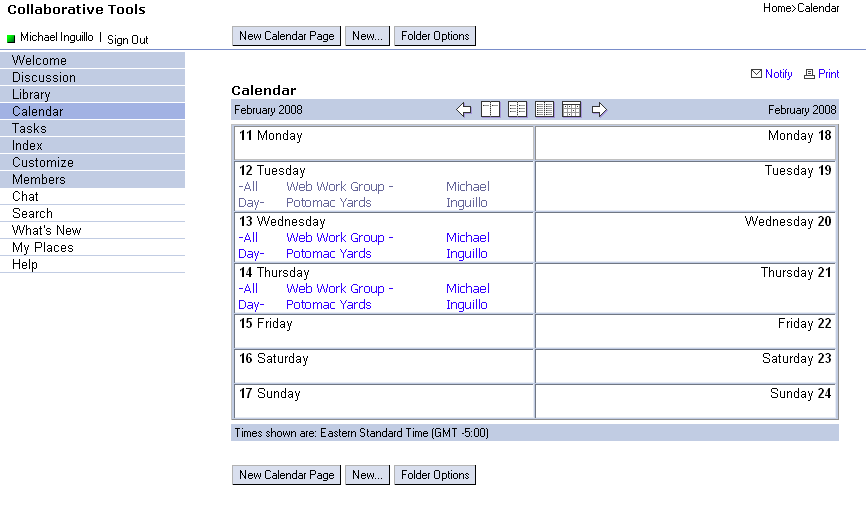This screenshot has height=529, width=866.
Task: Open the top Folder Options button
Action: click(x=435, y=36)
